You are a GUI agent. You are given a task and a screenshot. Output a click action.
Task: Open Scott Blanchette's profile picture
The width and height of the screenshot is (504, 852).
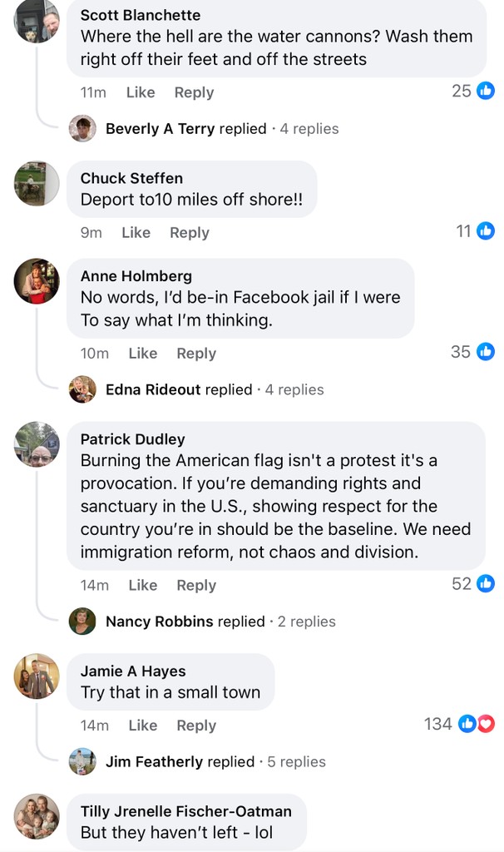pos(37,21)
